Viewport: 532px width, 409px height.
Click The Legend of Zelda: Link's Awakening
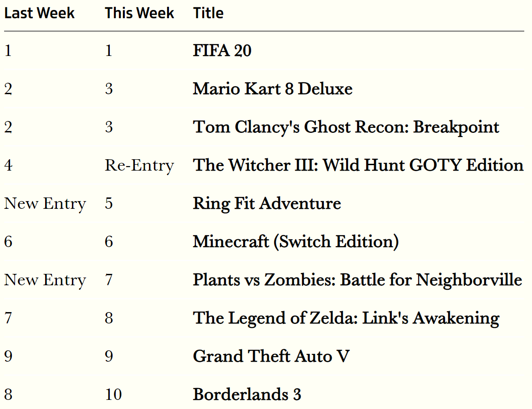point(346,318)
